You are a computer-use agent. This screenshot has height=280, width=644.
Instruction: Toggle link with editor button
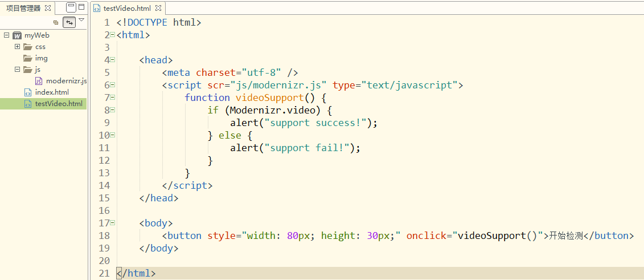click(x=69, y=22)
